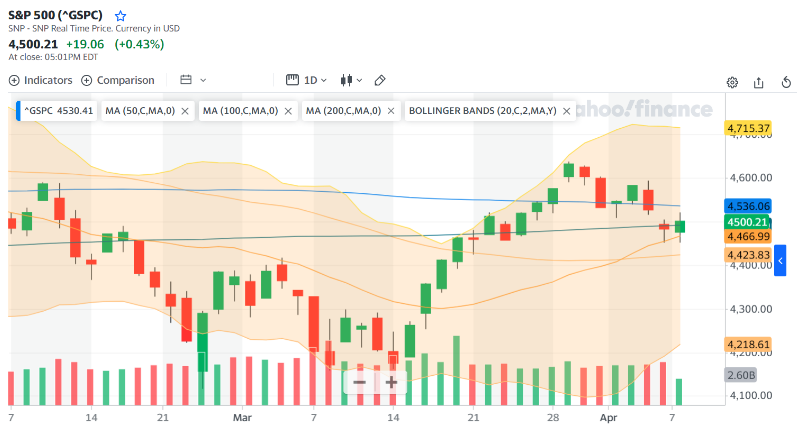Click the 4,466.99 orange price label
The image size is (797, 432).
[748, 236]
